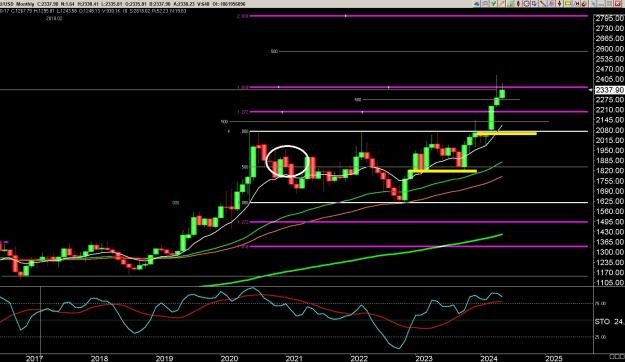Click the STO indicator label

point(603,321)
